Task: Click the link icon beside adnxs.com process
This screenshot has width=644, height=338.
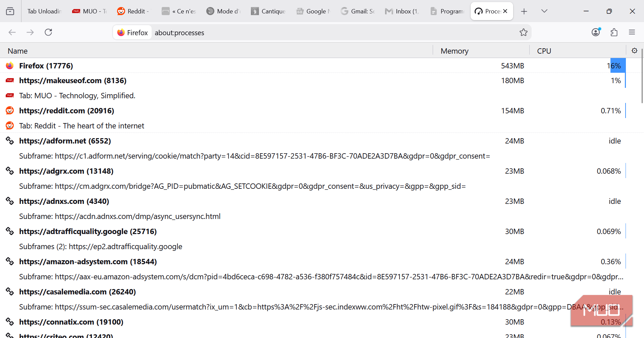Action: (x=10, y=201)
